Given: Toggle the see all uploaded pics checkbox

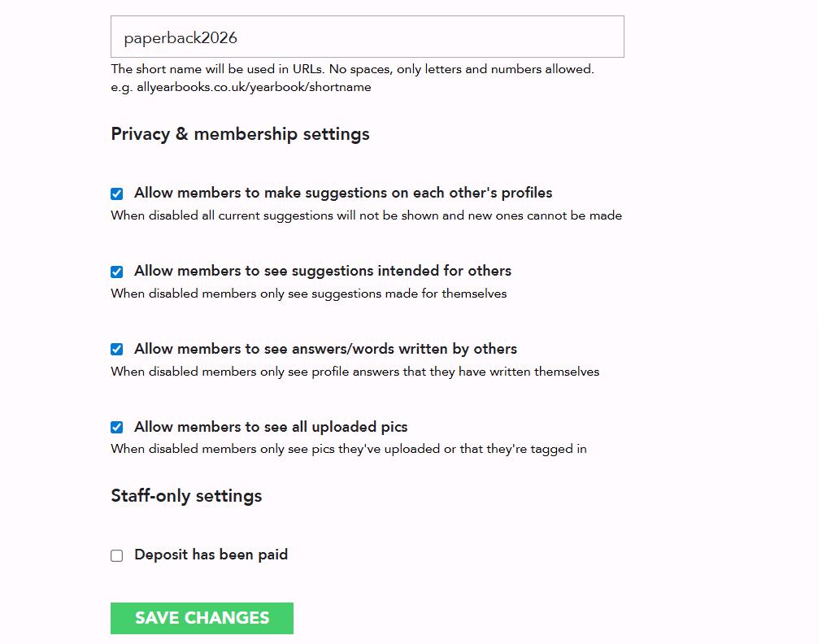Looking at the screenshot, I should pyautogui.click(x=117, y=428).
